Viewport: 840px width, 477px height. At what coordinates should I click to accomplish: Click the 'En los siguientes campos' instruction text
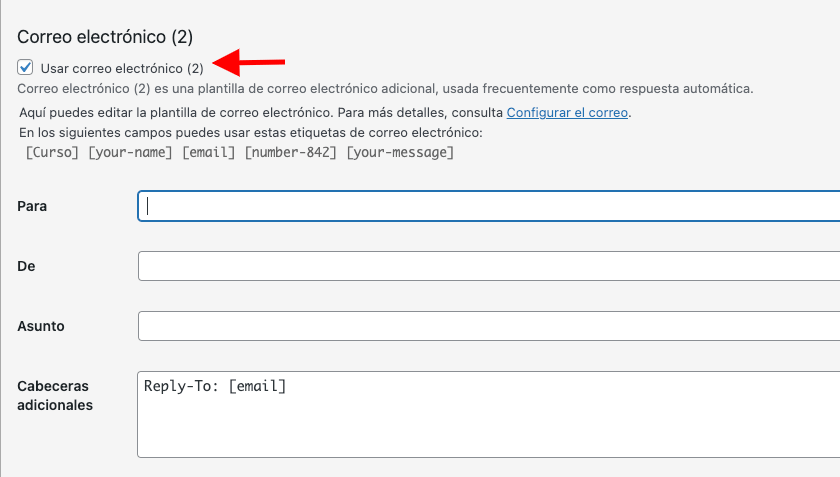pos(251,132)
